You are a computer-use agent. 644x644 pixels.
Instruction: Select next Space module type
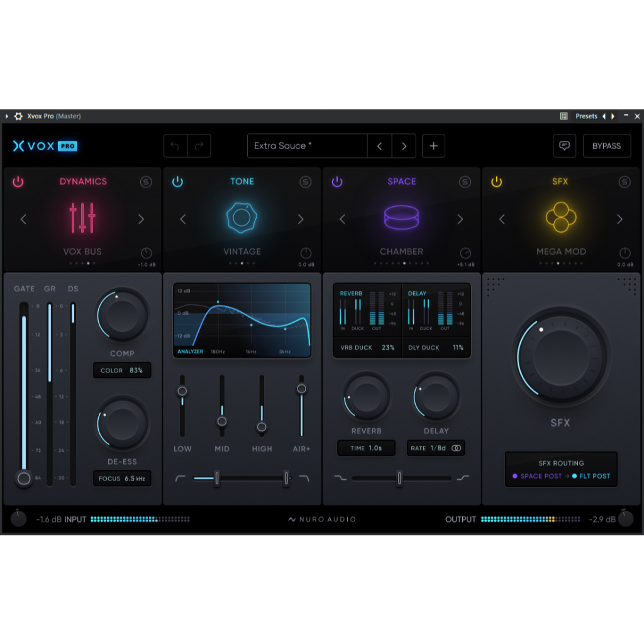coord(460,219)
